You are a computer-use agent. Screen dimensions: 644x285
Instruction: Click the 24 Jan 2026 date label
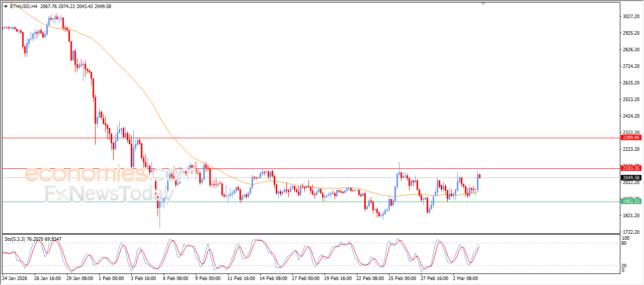tap(15, 277)
